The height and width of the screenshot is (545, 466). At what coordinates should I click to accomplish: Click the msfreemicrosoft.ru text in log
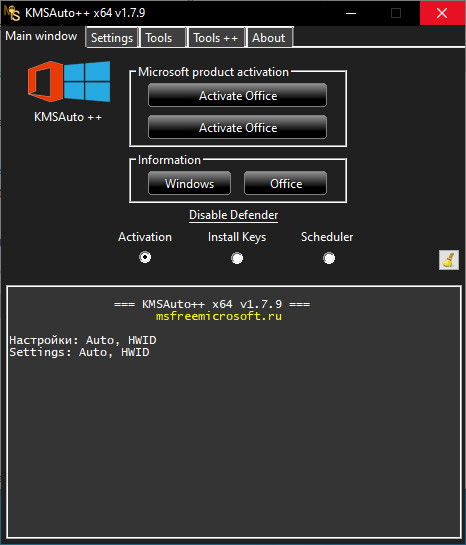coord(219,316)
